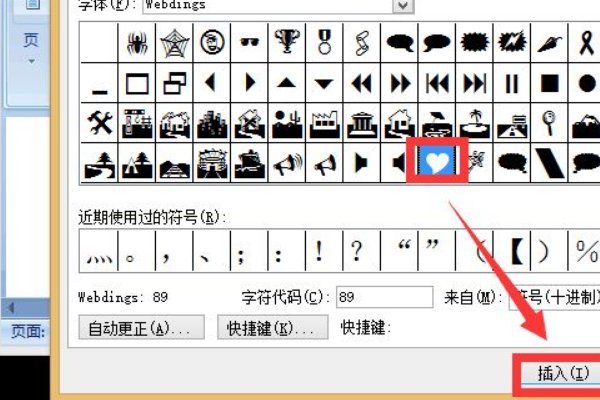Image resolution: width=600 pixels, height=400 pixels.
Task: Choose the highway road symbol
Action: [512, 123]
